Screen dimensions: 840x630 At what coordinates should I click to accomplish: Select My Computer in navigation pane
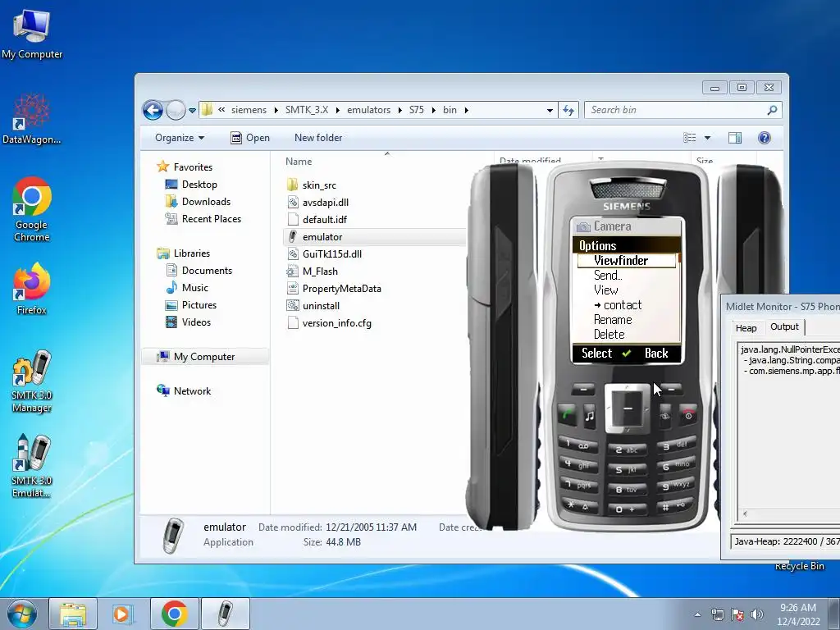click(204, 357)
